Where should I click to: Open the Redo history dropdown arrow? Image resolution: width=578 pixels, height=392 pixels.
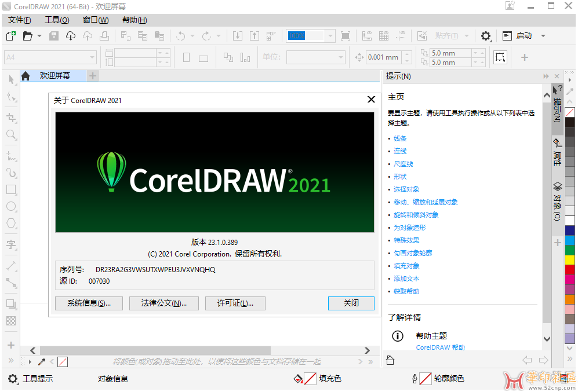pyautogui.click(x=219, y=36)
